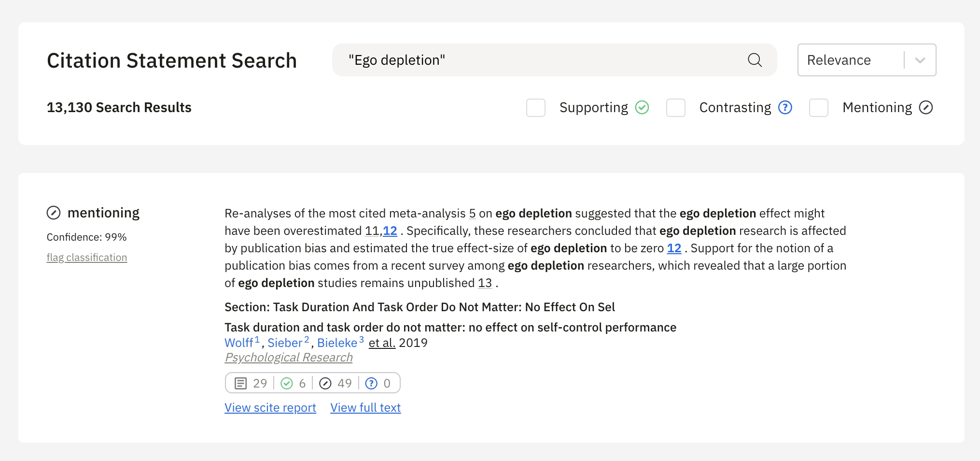Expand the et al. author list
Image resolution: width=980 pixels, height=461 pixels.
coord(382,343)
